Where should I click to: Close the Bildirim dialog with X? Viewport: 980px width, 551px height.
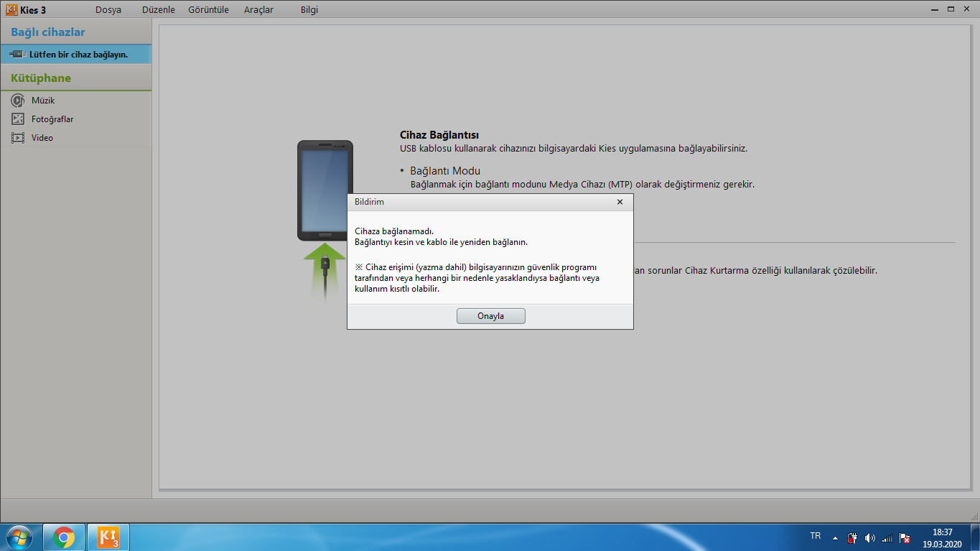coord(620,202)
